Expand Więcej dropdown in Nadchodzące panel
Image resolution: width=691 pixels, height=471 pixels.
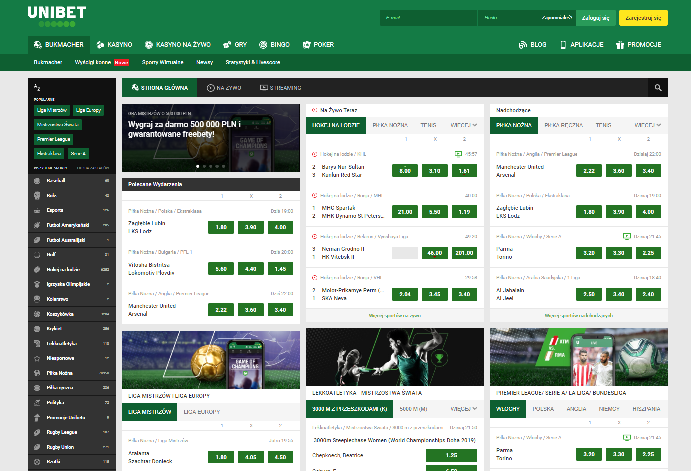tap(648, 125)
